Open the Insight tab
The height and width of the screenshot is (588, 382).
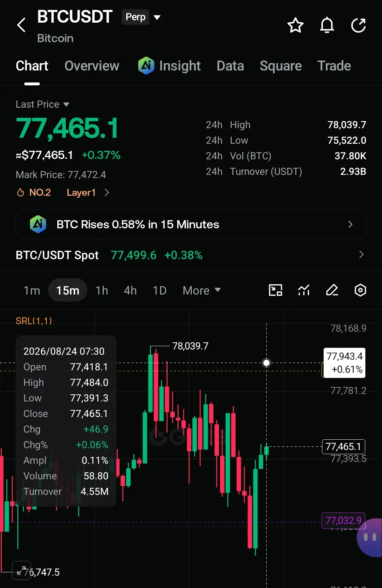pyautogui.click(x=169, y=66)
